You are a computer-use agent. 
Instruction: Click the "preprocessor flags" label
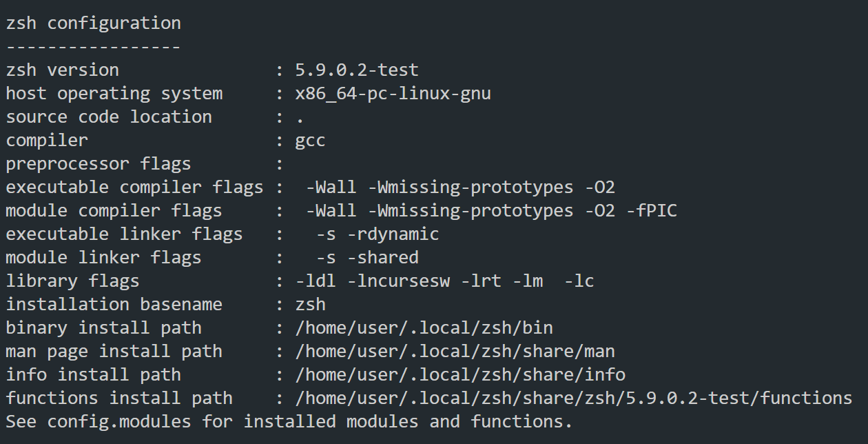tap(99, 163)
